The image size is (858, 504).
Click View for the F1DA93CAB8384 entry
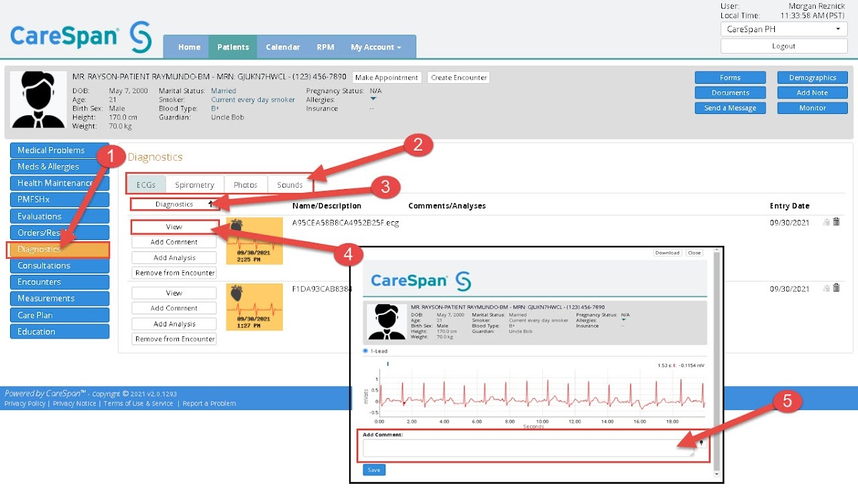pyautogui.click(x=174, y=293)
